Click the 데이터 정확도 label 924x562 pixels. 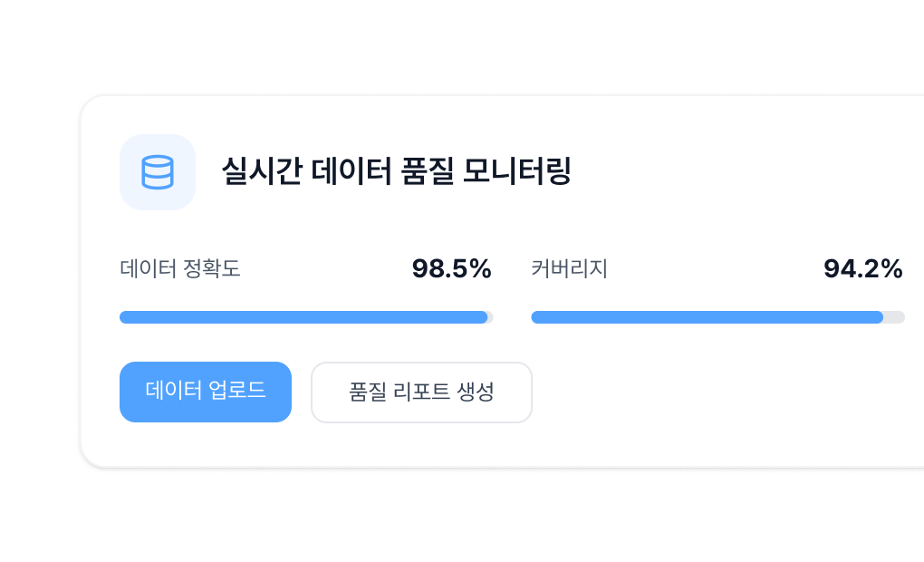pos(178,269)
